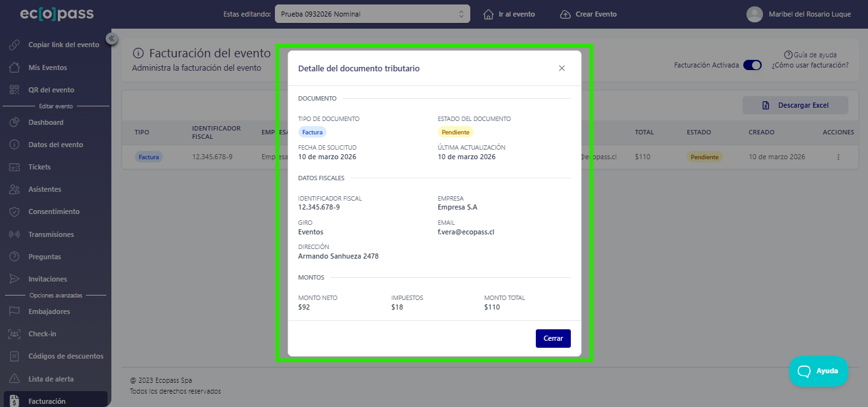This screenshot has height=407, width=868.
Task: Open Consentimiento shield icon
Action: click(x=15, y=211)
